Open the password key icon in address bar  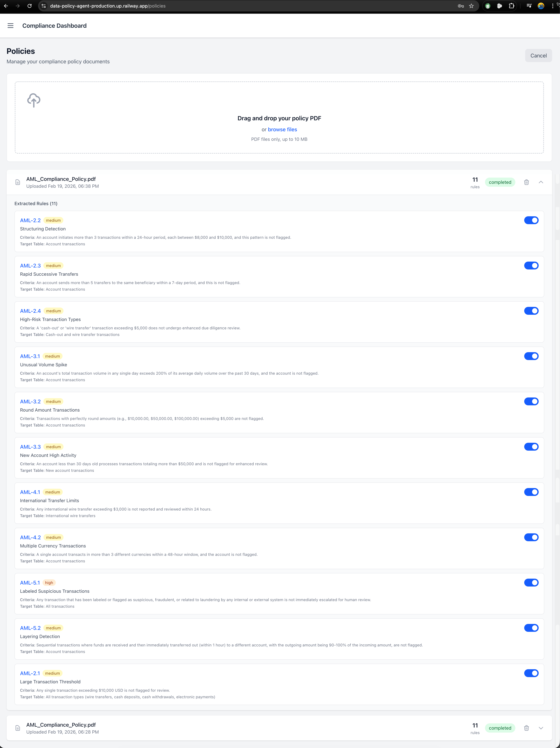(461, 6)
